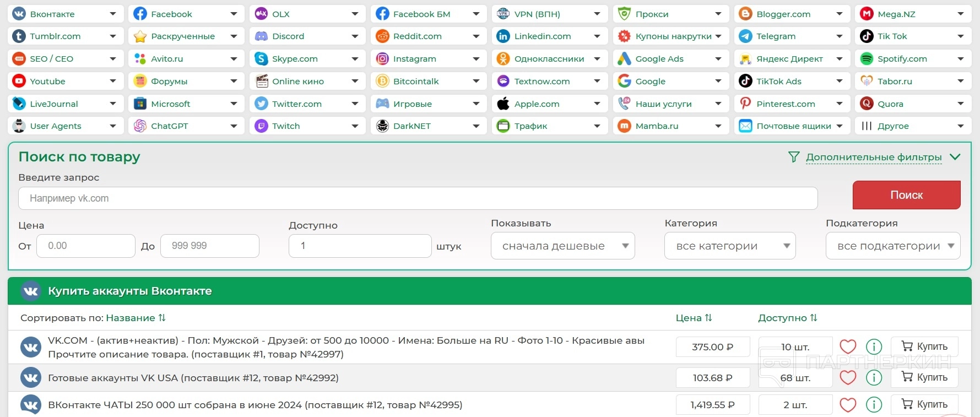The image size is (980, 417).
Task: Click the Spotify.com logo icon
Action: [867, 59]
